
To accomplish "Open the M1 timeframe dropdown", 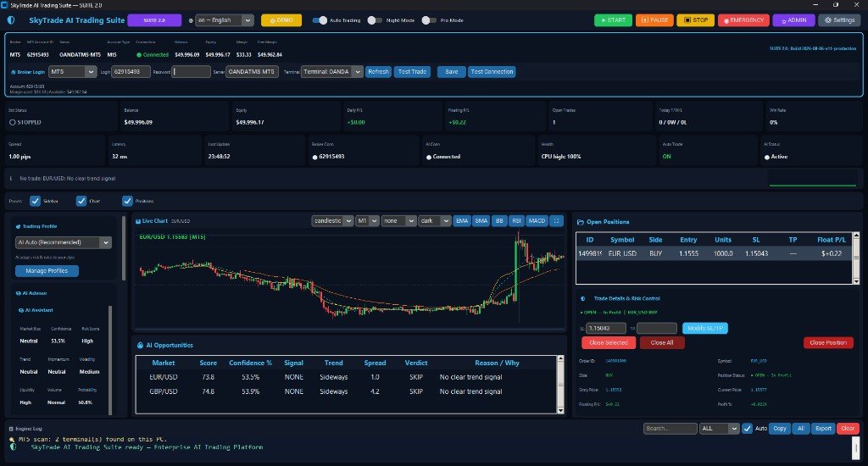I will [366, 221].
